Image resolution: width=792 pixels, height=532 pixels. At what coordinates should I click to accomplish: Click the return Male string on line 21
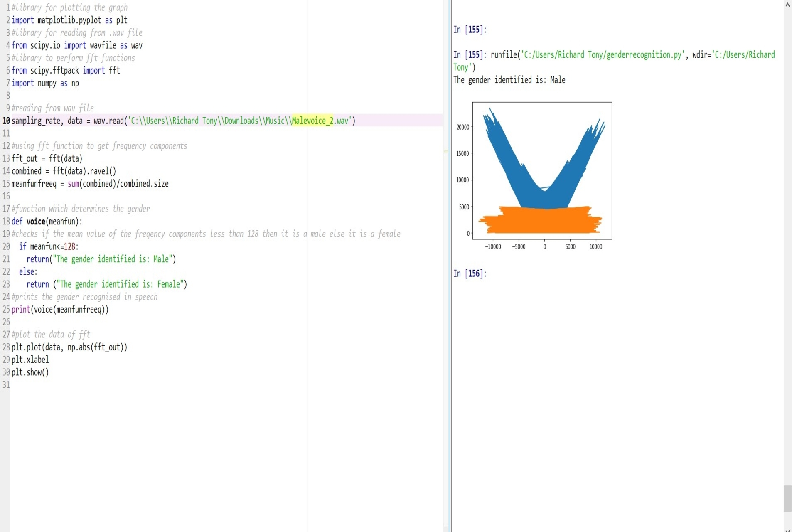(x=101, y=259)
